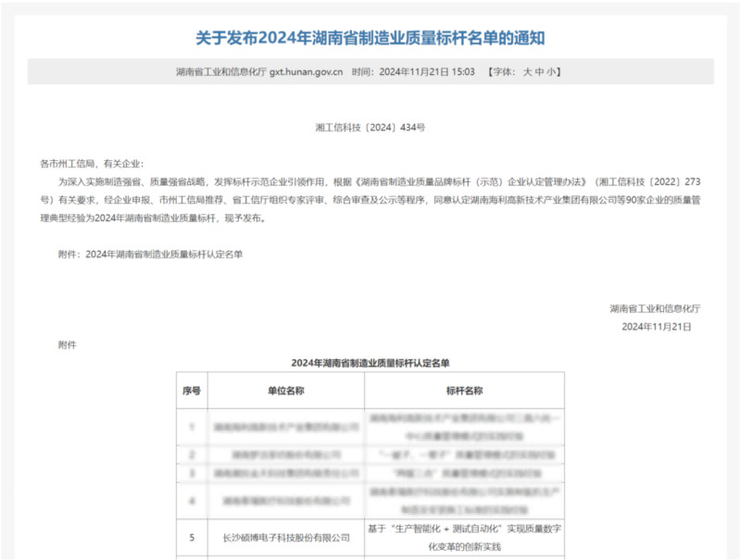Select company 长沙硕博电子科技股份有限公司 in the table
Image resolution: width=741 pixels, height=560 pixels.
tap(287, 537)
